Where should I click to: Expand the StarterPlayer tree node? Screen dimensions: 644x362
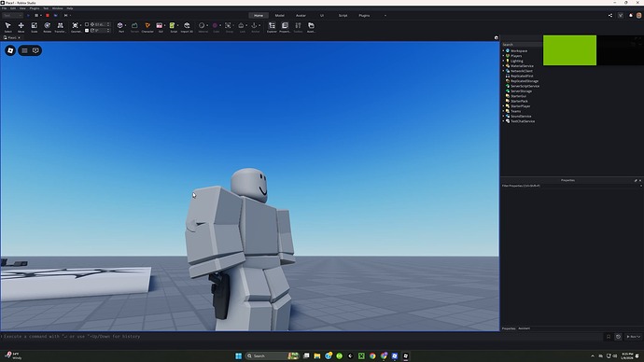point(504,105)
